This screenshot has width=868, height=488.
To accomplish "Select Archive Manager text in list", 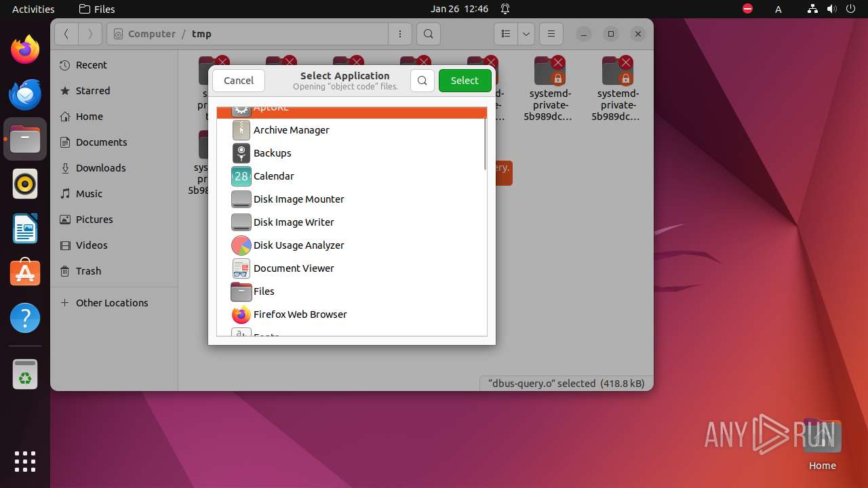I will tap(292, 130).
